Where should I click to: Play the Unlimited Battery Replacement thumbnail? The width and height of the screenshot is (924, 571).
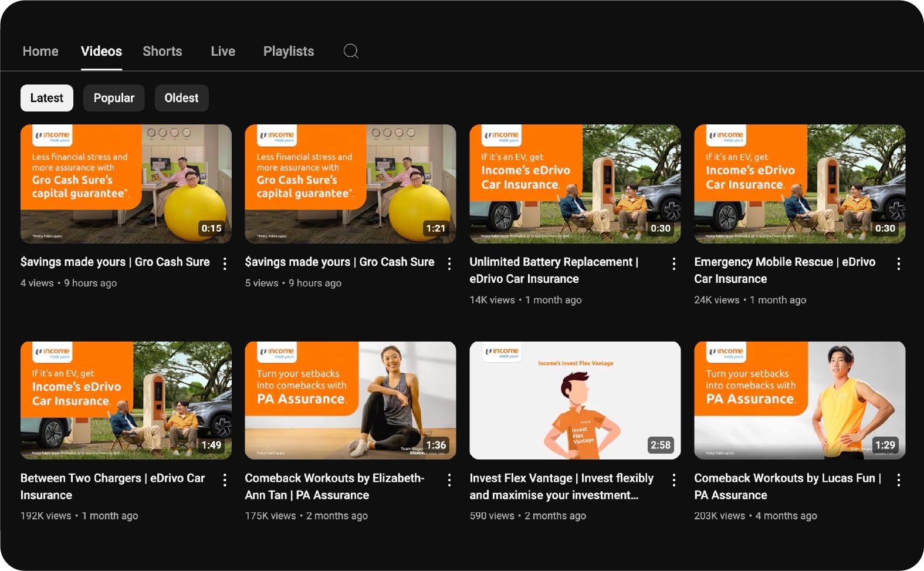[x=575, y=184]
